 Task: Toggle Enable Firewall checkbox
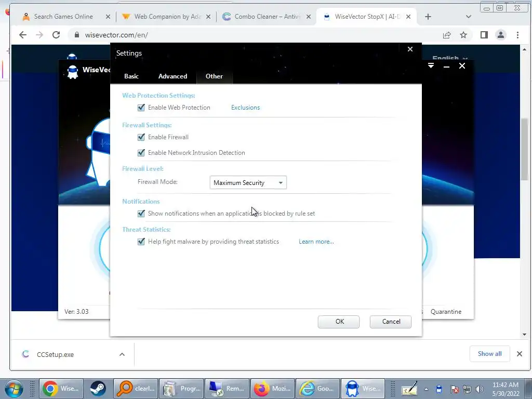pyautogui.click(x=141, y=137)
